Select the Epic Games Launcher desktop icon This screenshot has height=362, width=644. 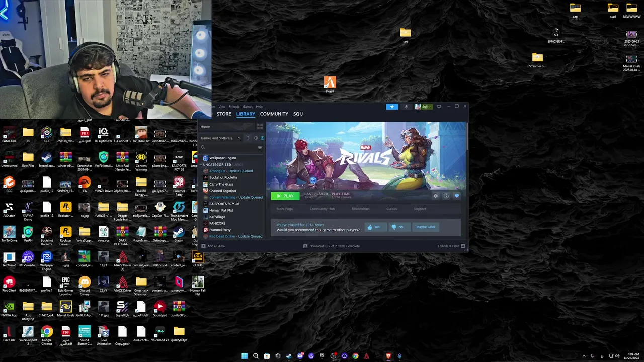(66, 285)
